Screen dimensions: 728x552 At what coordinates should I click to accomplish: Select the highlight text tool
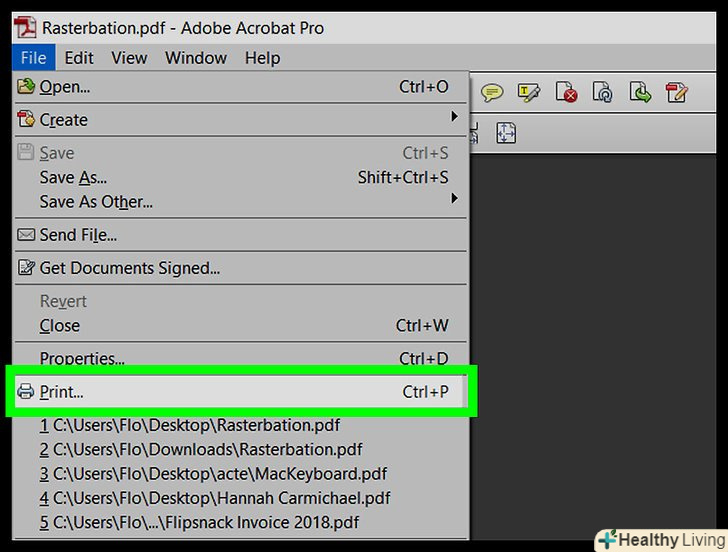coord(528,92)
